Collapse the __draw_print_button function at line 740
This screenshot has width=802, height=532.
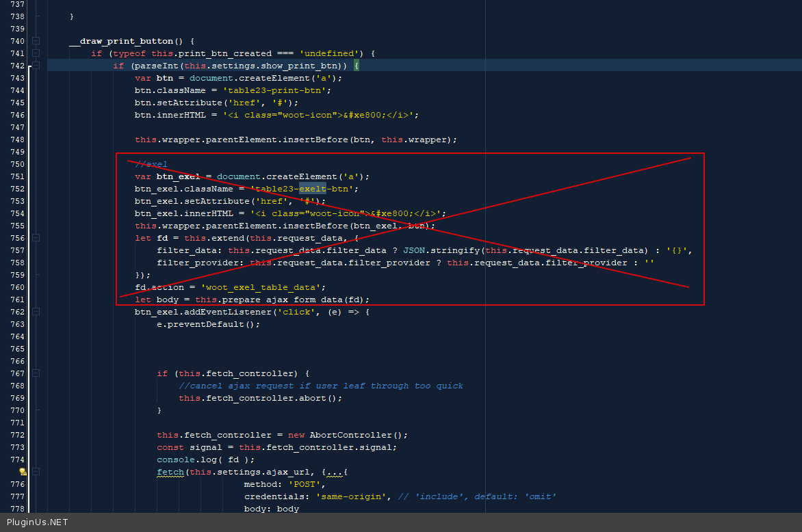(x=36, y=41)
